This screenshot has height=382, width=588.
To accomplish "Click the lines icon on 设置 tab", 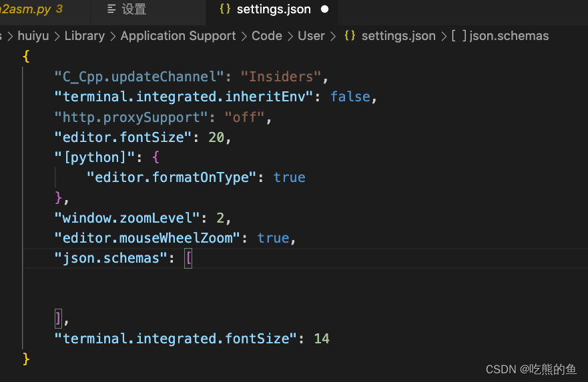I will pos(111,9).
